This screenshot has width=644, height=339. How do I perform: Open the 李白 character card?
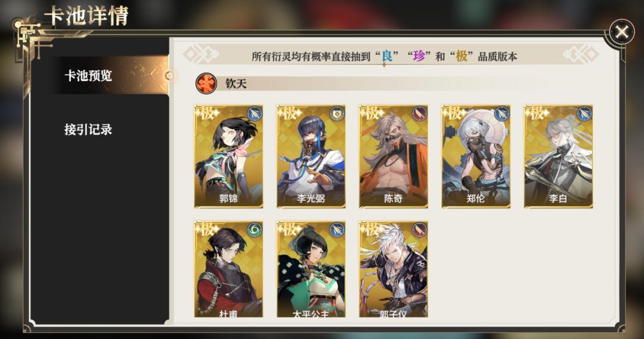[x=559, y=156]
